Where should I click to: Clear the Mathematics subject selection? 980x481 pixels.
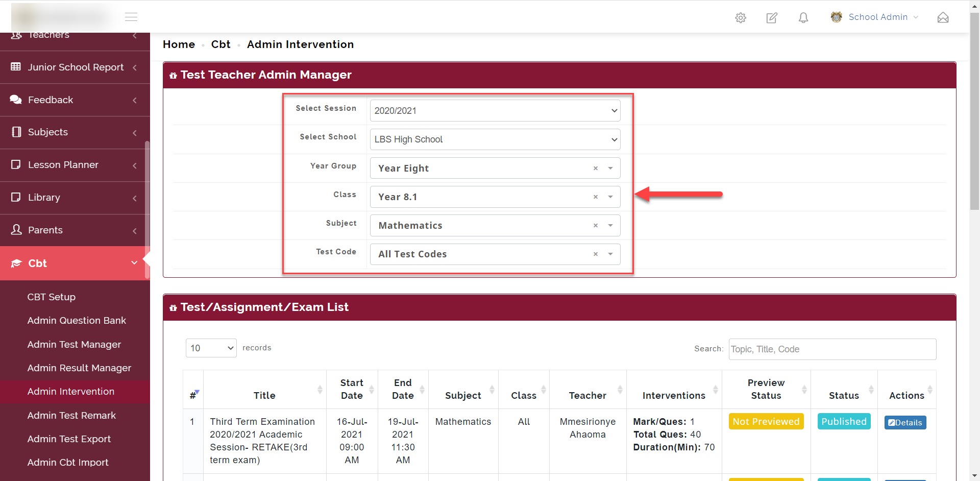point(595,225)
